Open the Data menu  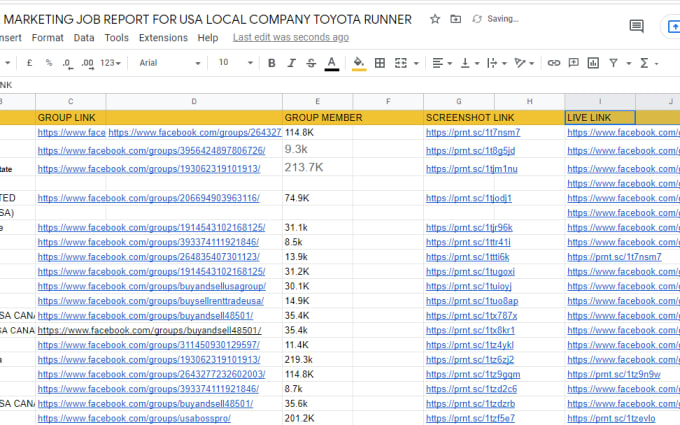(x=84, y=38)
